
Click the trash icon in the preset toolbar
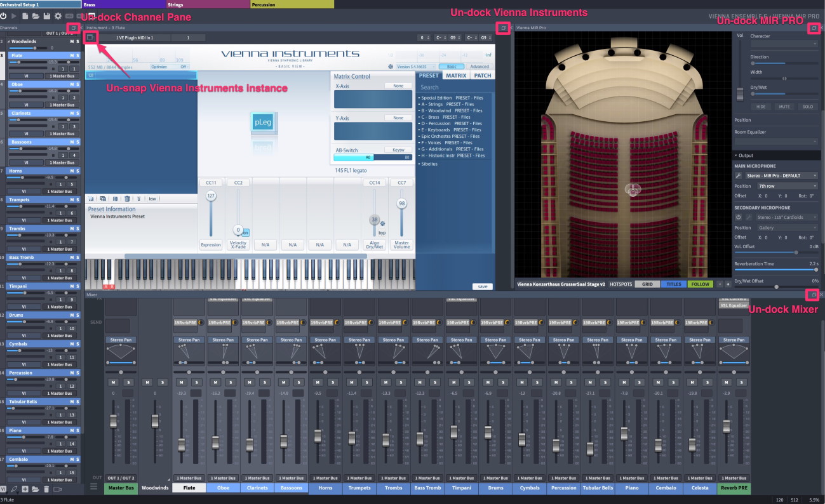coord(127,199)
